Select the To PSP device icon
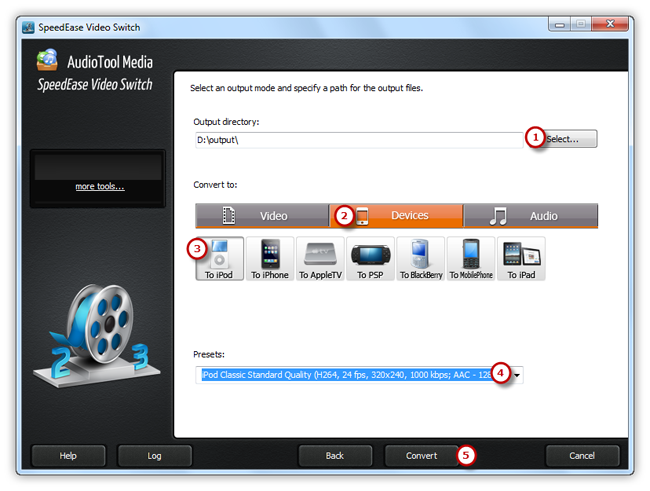The image size is (650, 491). pos(370,258)
